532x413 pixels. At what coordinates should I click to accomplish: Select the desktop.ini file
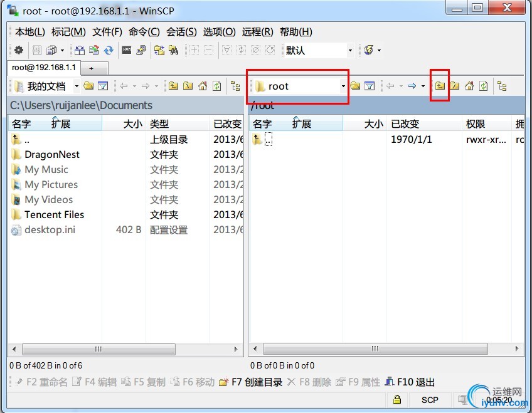[50, 230]
